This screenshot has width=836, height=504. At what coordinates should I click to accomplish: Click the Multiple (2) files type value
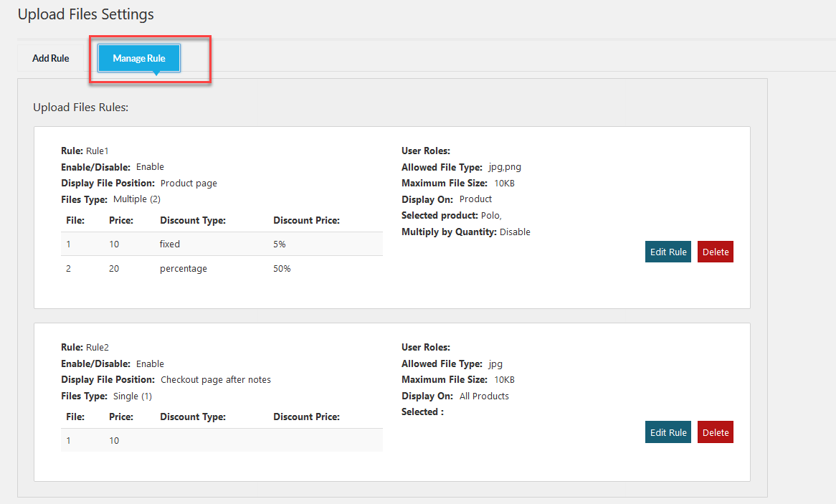click(x=137, y=199)
